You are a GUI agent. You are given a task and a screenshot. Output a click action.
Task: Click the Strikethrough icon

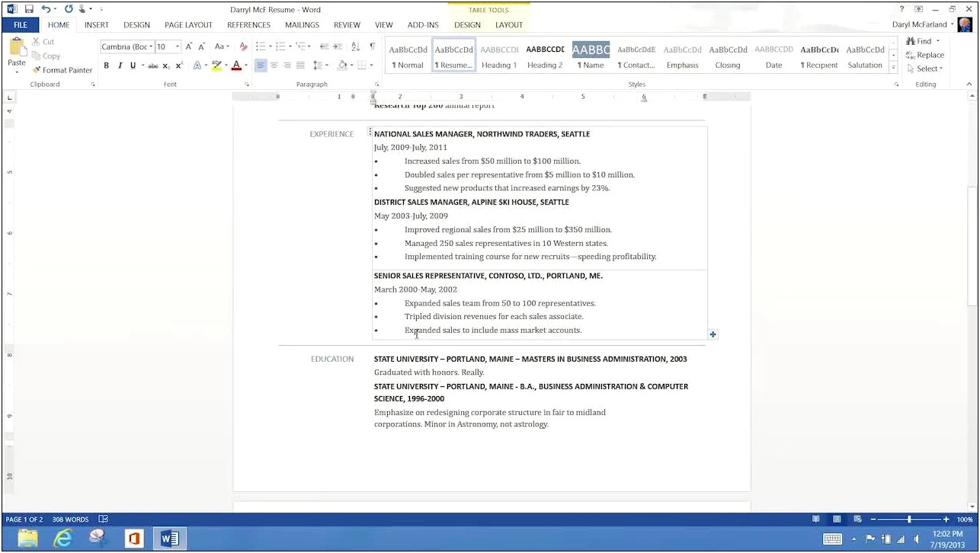tap(152, 66)
